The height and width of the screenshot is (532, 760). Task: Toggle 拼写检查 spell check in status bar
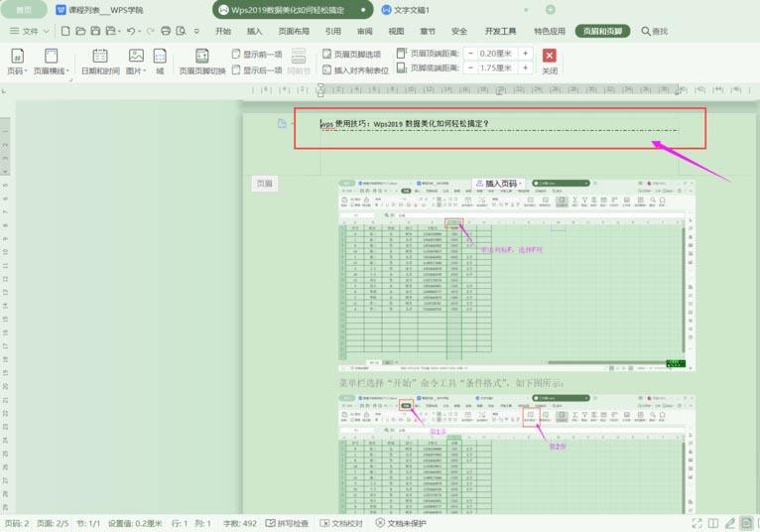pos(287,523)
